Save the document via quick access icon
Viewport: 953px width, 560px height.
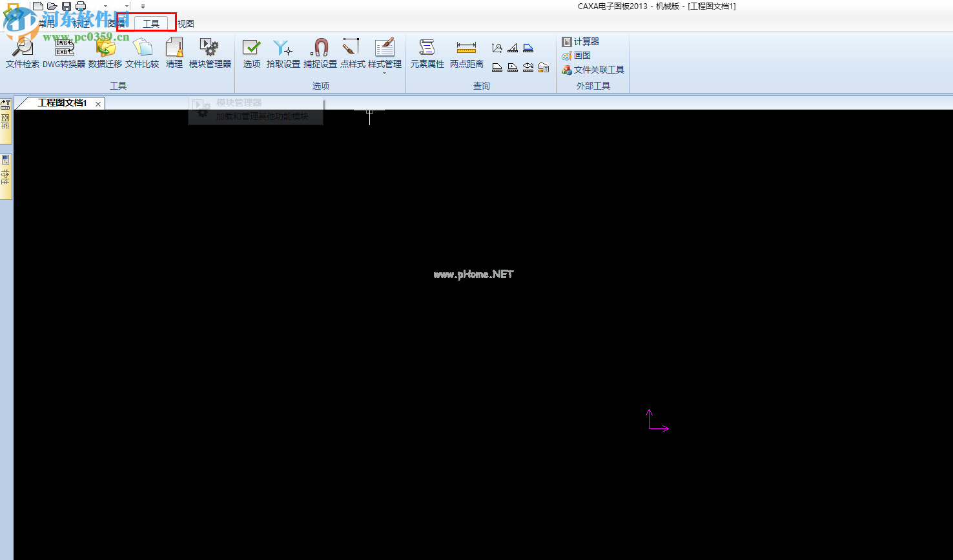pos(67,6)
